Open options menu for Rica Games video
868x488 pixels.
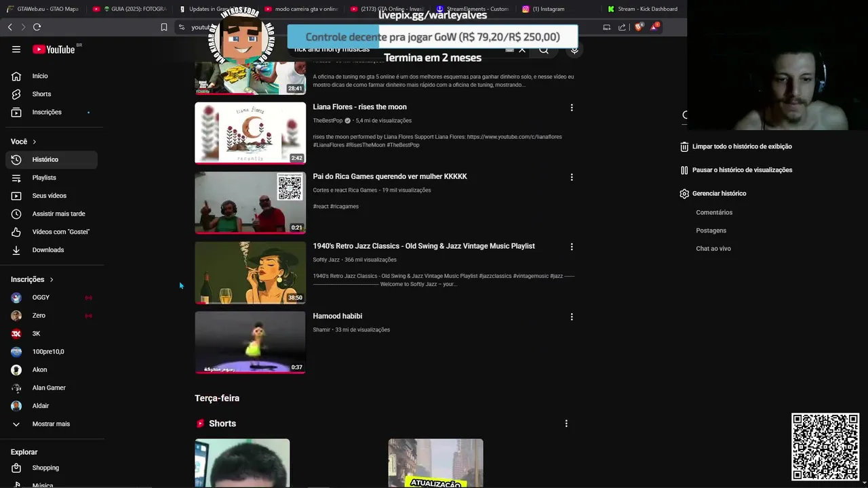tap(572, 178)
